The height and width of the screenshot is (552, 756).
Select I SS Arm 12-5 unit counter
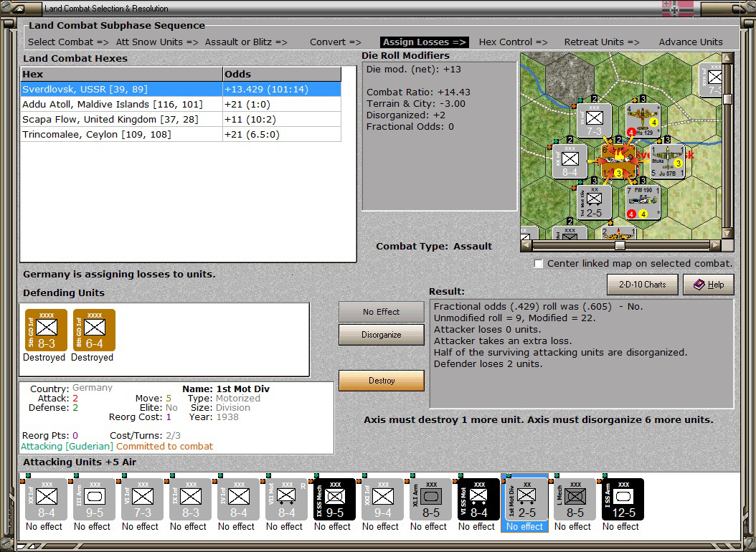pos(623,499)
